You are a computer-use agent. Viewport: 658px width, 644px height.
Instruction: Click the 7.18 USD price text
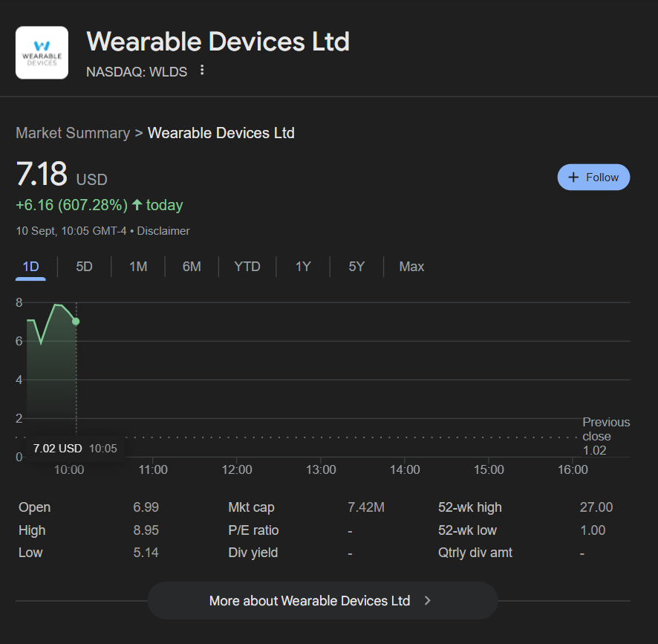coord(62,175)
